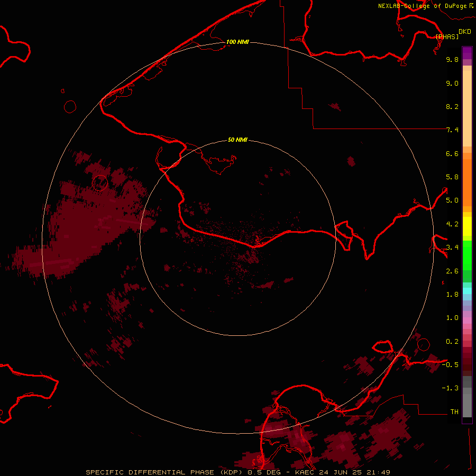Image resolution: width=476 pixels, height=476 pixels.
Task: Click the 4.2 value on the color scale
Action: coord(452,224)
